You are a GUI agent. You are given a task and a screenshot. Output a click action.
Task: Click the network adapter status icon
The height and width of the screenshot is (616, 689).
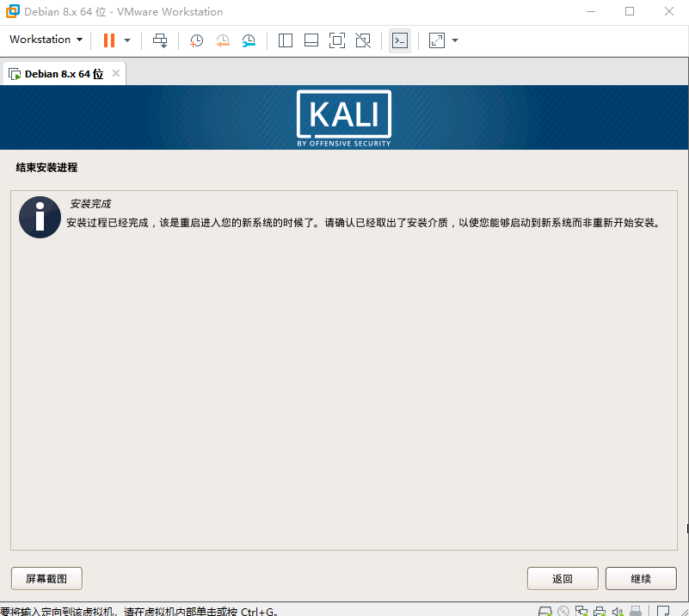click(581, 611)
